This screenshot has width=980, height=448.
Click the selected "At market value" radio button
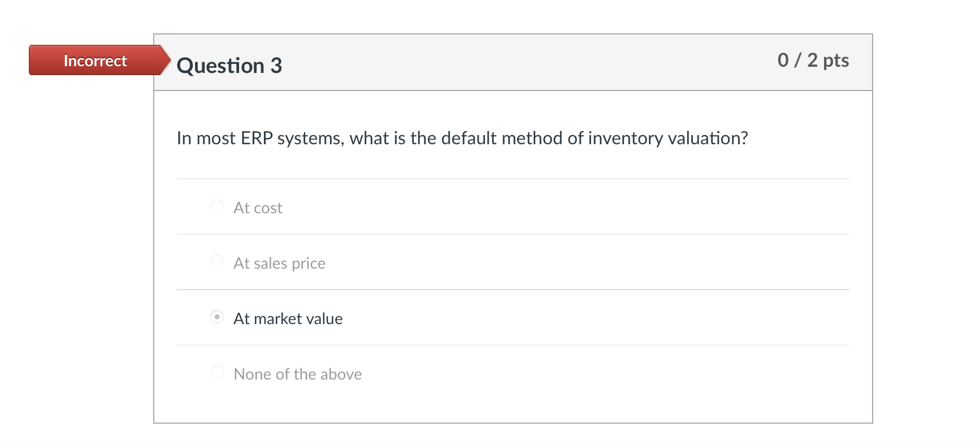(x=217, y=317)
